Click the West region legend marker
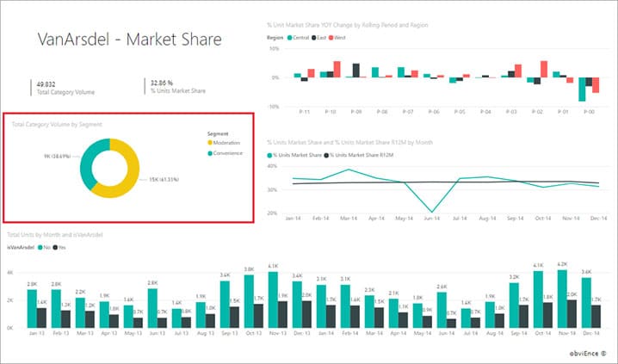The width and height of the screenshot is (618, 364). point(331,38)
